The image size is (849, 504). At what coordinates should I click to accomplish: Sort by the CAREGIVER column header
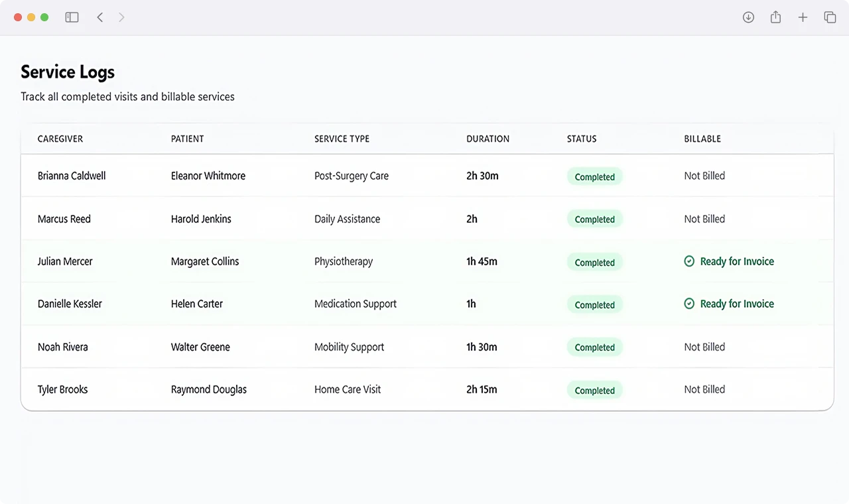[x=60, y=139]
